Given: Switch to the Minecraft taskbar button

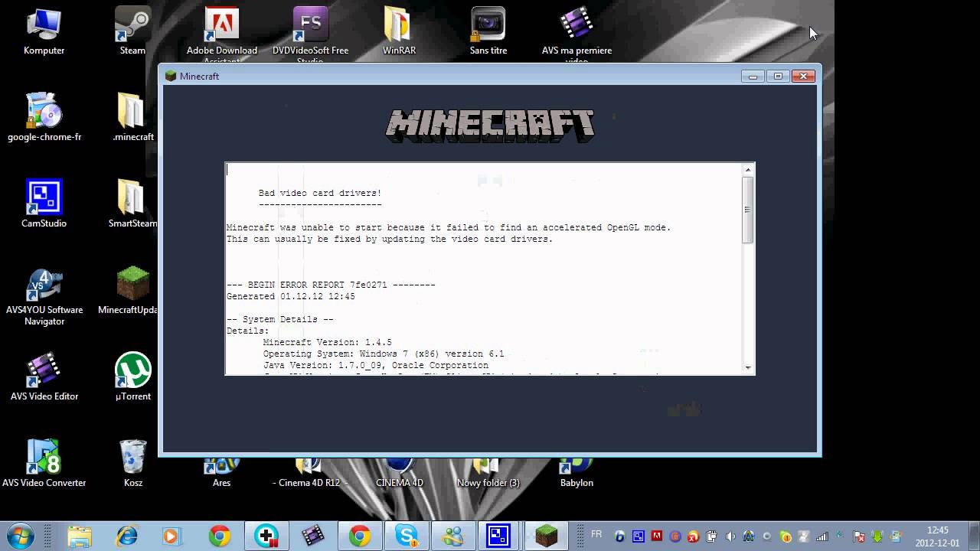Looking at the screenshot, I should [547, 536].
